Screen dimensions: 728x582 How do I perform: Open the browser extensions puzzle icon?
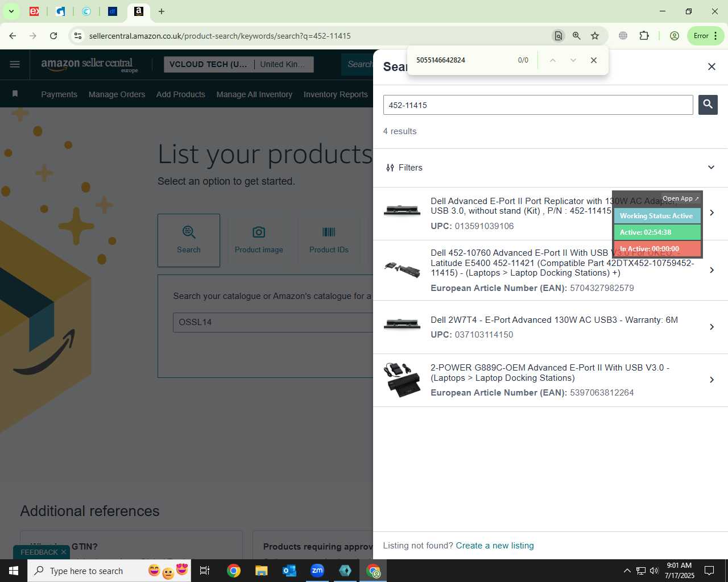click(x=644, y=36)
